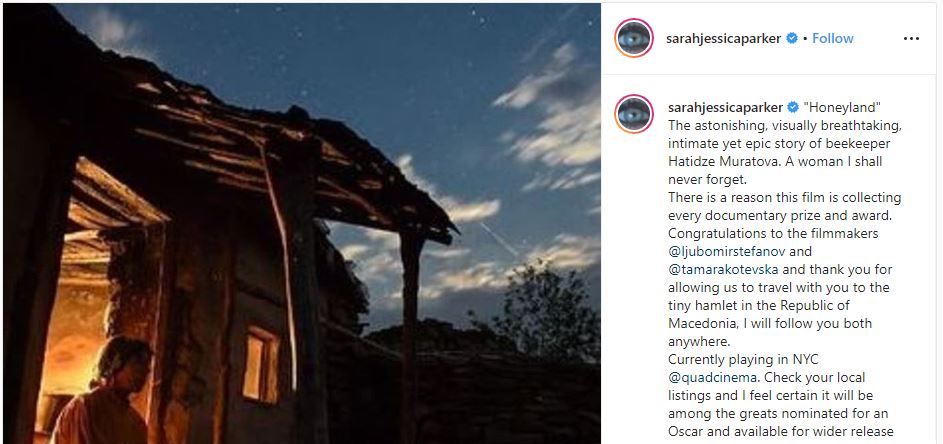Click "Currently playing in NYC" caption line

[743, 360]
